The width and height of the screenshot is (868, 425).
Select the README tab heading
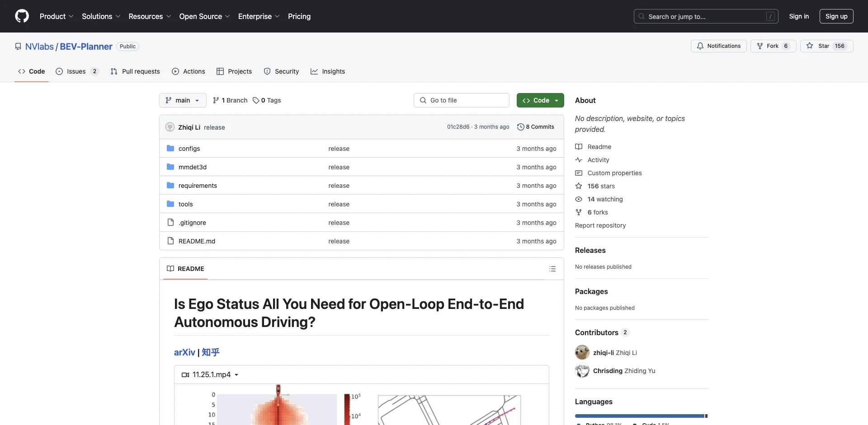click(x=185, y=269)
